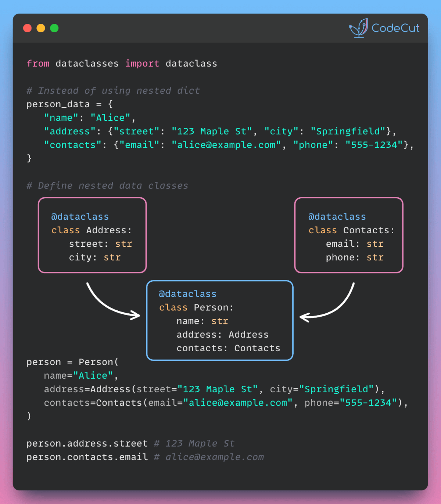Screen dimensions: 441x504
Task: Click the red traffic light button
Action: (x=27, y=28)
